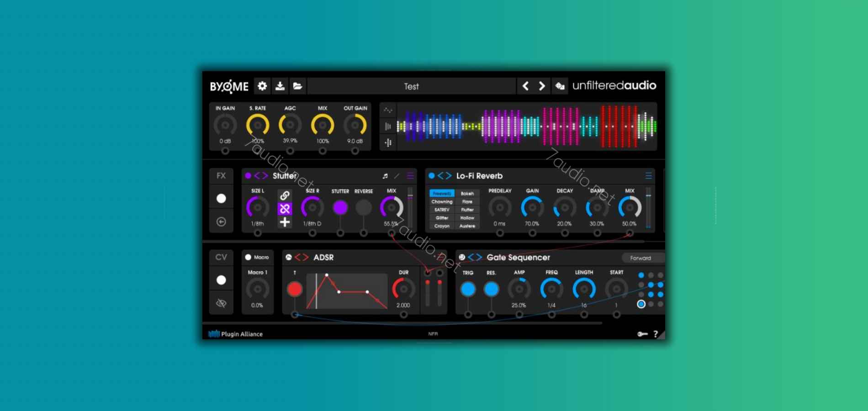The height and width of the screenshot is (411, 868).
Task: Open the Forward direction dropdown
Action: [643, 258]
